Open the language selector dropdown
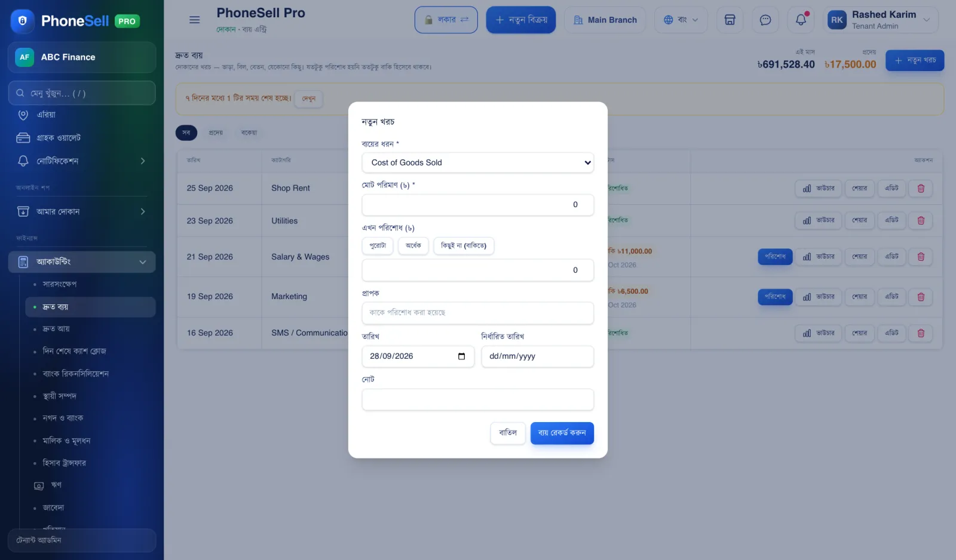This screenshot has width=956, height=560. (x=681, y=20)
